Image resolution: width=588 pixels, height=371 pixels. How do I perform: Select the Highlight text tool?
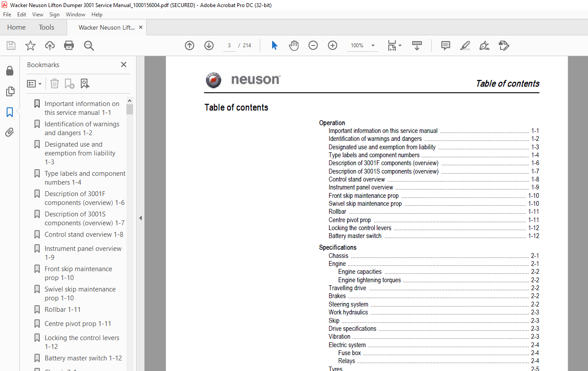click(x=465, y=45)
